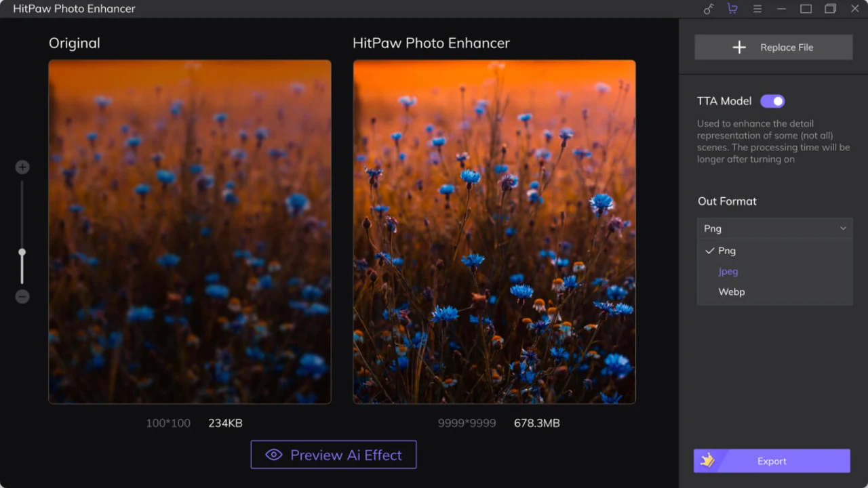Click the HitPaw Photo Enhancer heading above right image
The height and width of the screenshot is (488, 868).
click(x=431, y=43)
